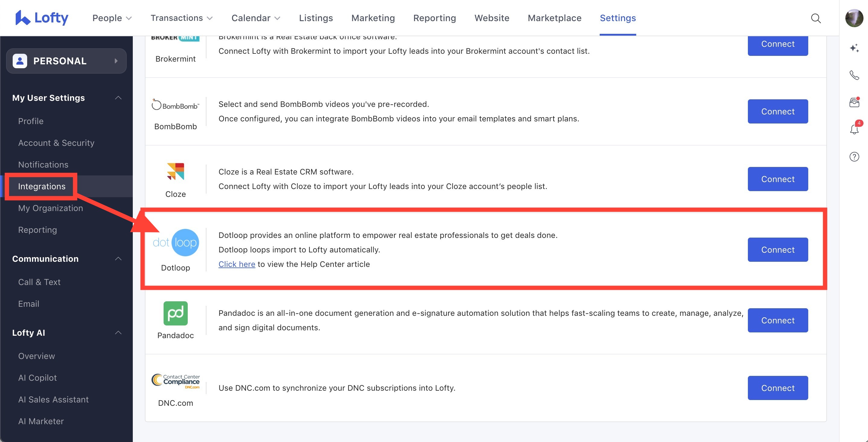Open the AI sparkle assistant icon
The height and width of the screenshot is (442, 868).
pyautogui.click(x=854, y=48)
